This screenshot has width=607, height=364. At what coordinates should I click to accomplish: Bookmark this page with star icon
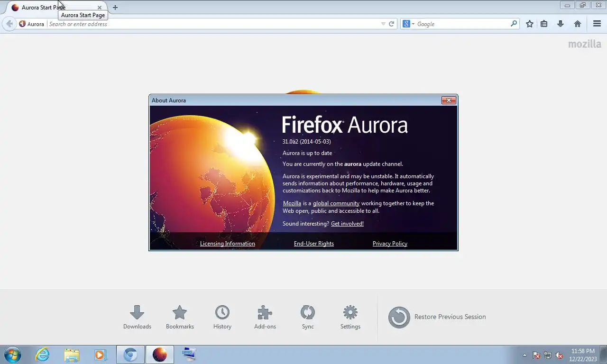point(530,24)
